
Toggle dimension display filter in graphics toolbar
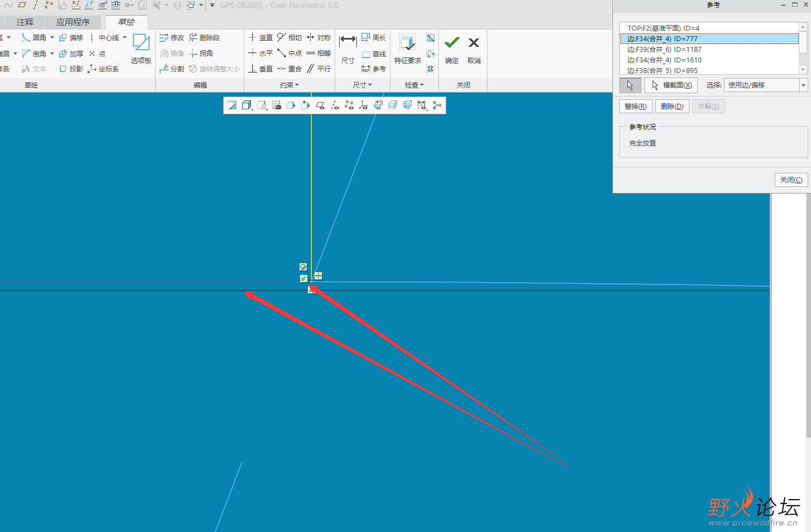point(422,105)
